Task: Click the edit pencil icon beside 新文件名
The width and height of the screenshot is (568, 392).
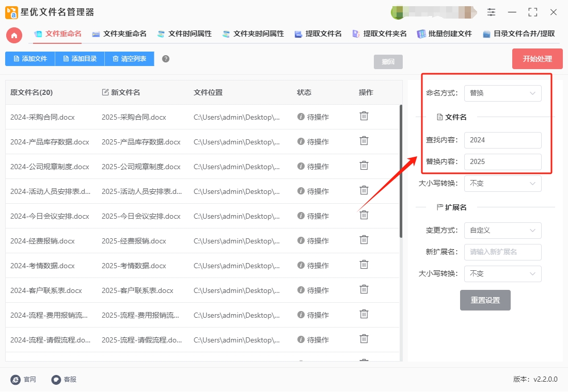Action: coord(105,92)
